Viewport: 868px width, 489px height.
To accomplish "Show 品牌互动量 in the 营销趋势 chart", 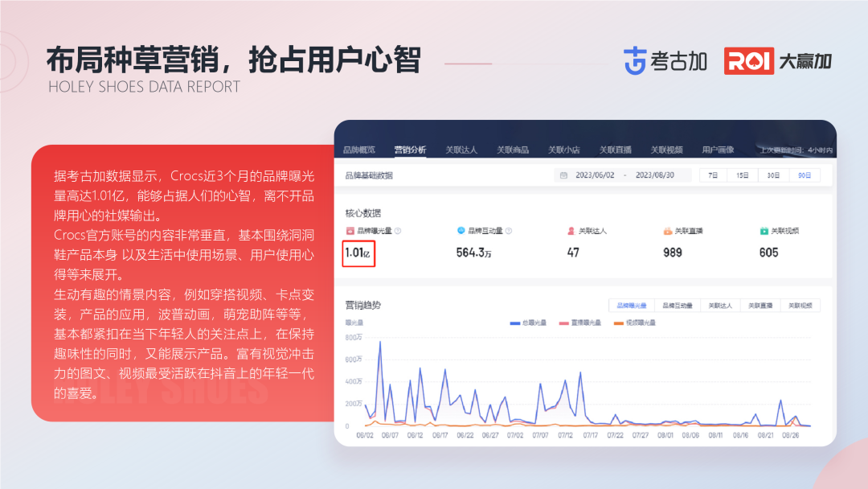I will (x=678, y=306).
